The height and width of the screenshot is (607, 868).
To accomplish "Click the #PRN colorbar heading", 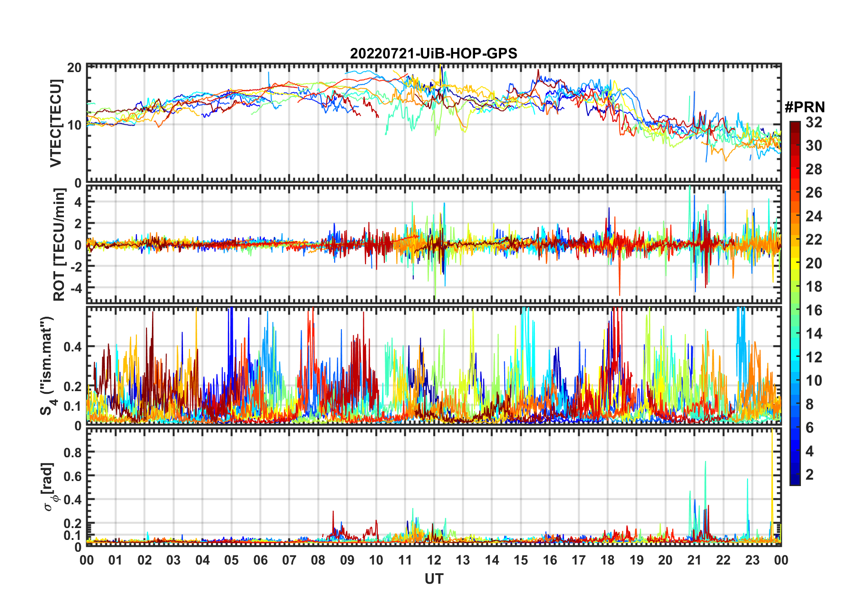I will [x=805, y=107].
